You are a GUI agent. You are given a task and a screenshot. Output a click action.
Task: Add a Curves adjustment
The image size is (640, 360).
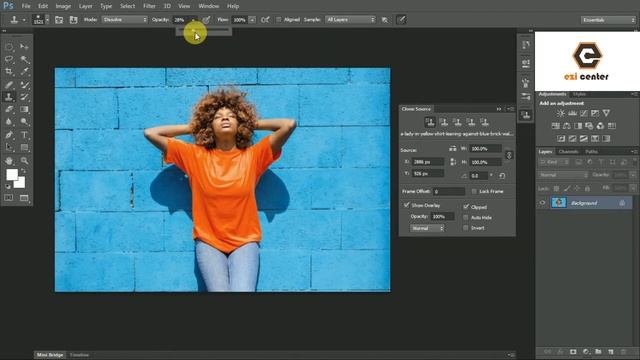point(584,113)
